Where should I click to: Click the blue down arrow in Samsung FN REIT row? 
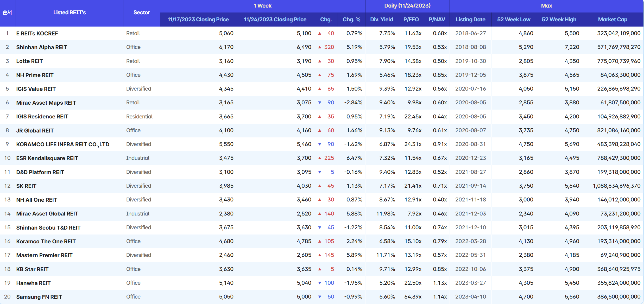tap(320, 297)
